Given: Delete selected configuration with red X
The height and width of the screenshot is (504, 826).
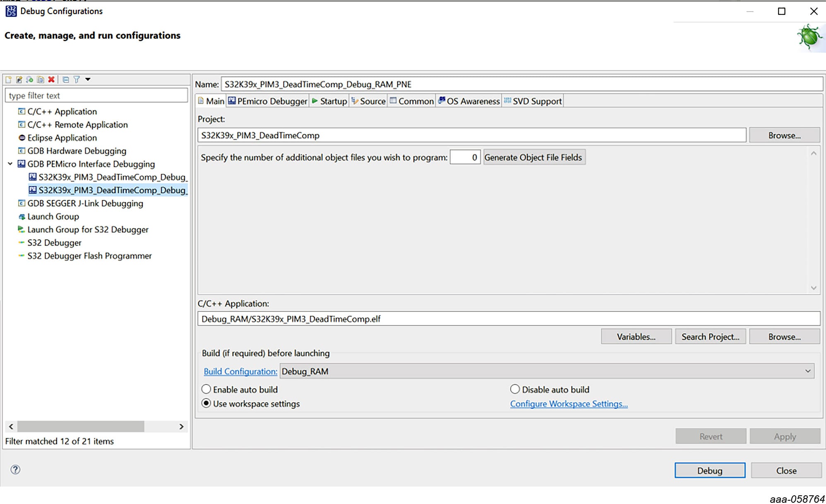Looking at the screenshot, I should (x=51, y=79).
